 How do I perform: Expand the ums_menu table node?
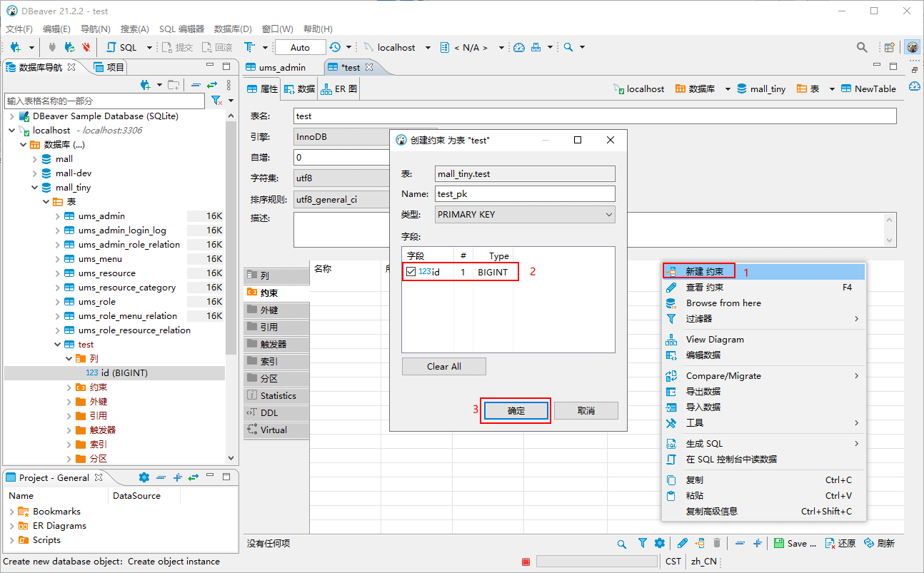pos(57,259)
